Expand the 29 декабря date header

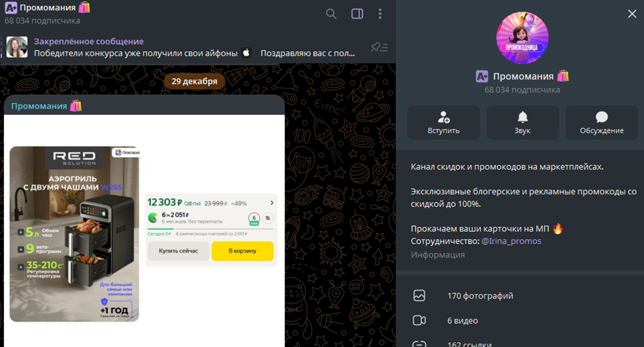(194, 81)
